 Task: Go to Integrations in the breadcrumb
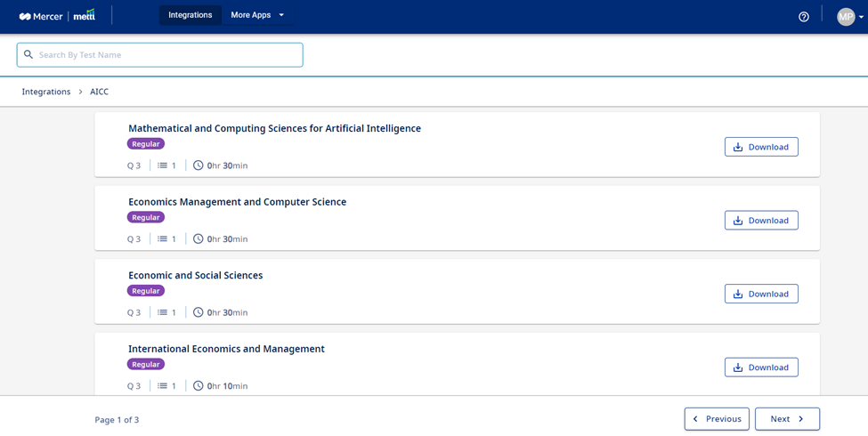click(46, 92)
